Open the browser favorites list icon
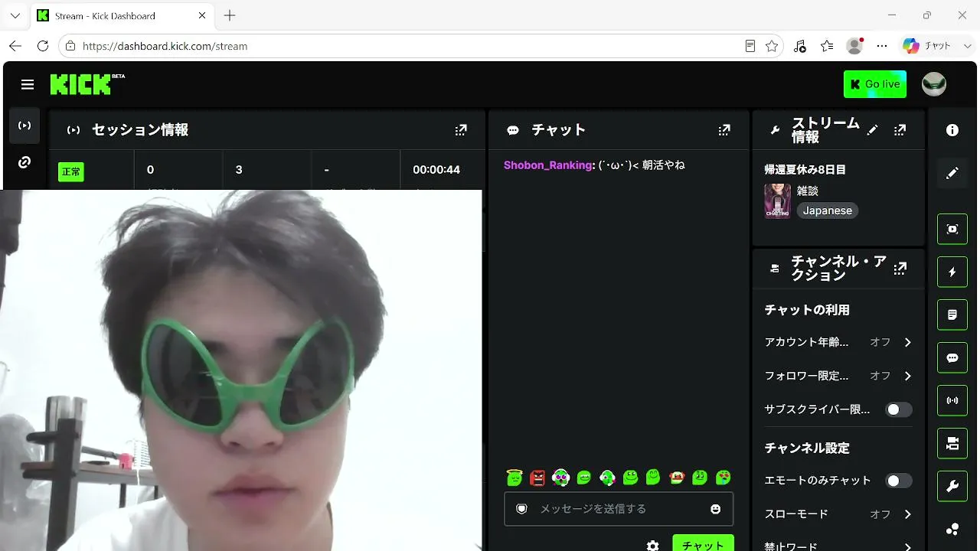This screenshot has height=551, width=980. tap(827, 46)
